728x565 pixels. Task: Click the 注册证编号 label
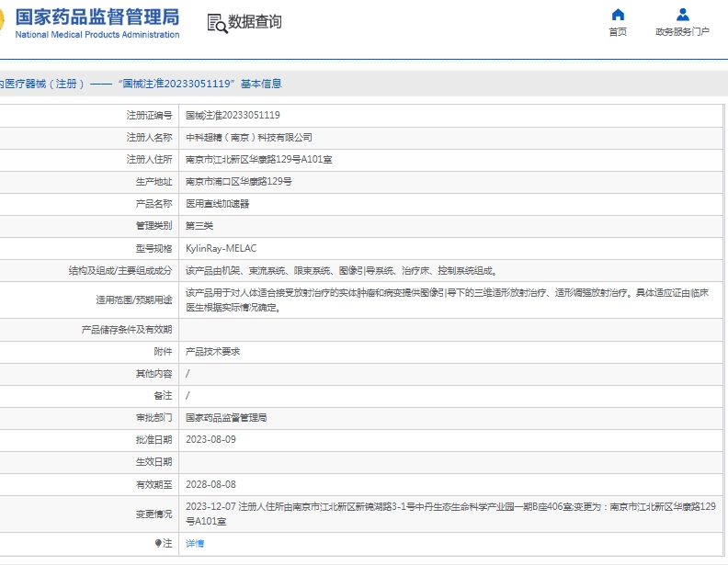click(x=149, y=115)
